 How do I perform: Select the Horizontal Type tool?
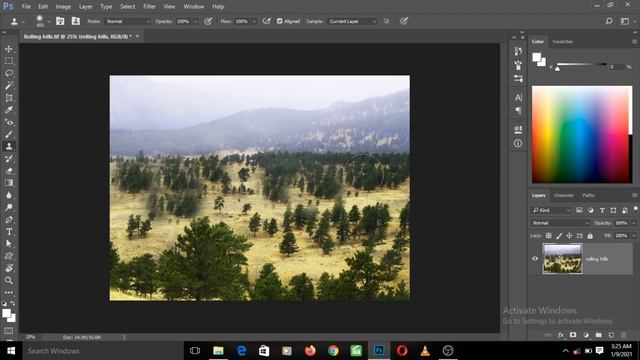[x=9, y=232]
